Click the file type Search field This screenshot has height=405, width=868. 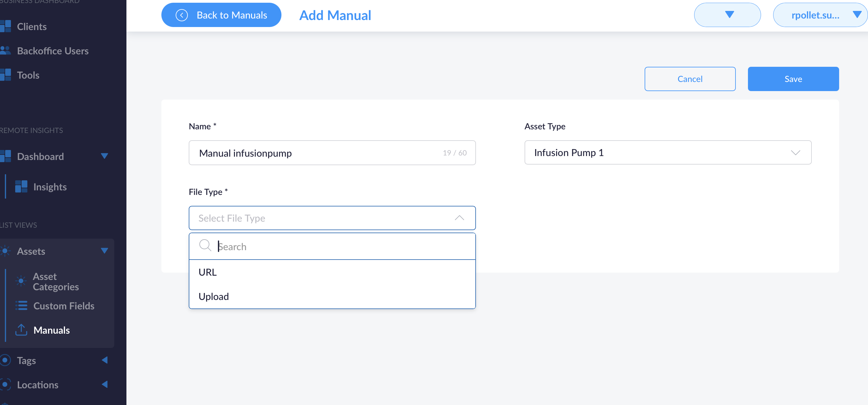point(332,246)
